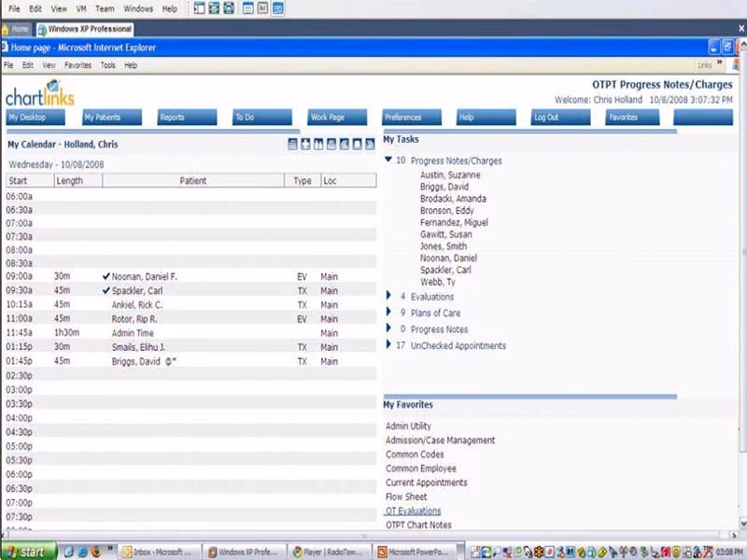Switch to the Inbox - Microsoft taskbar item
The width and height of the screenshot is (747, 560).
click(x=161, y=552)
